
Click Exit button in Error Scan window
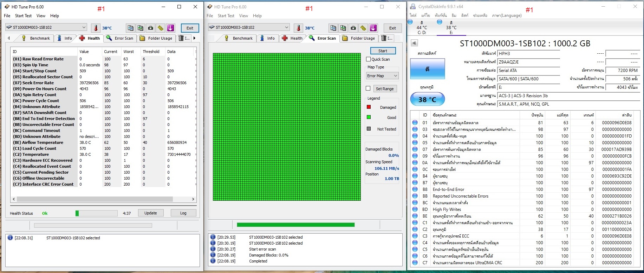point(392,28)
